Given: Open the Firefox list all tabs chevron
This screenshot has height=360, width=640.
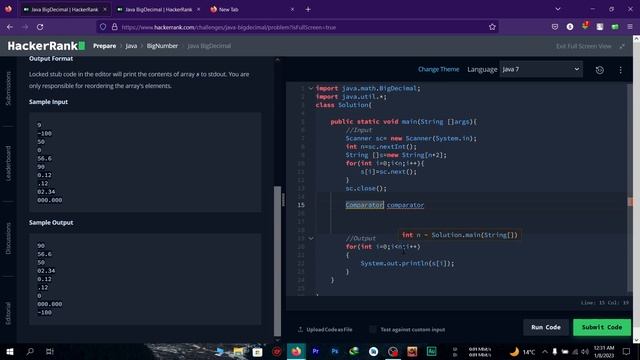Looking at the screenshot, I should 558,9.
